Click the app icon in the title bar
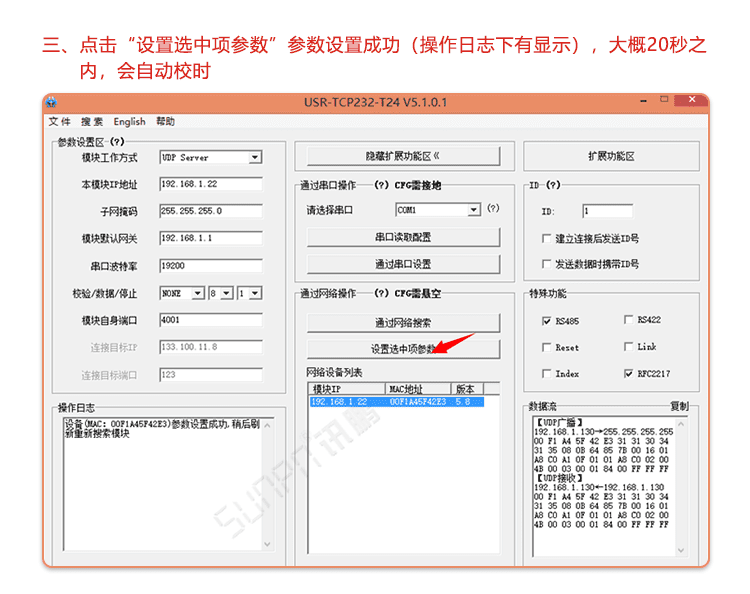This screenshot has width=750, height=594. click(x=52, y=102)
